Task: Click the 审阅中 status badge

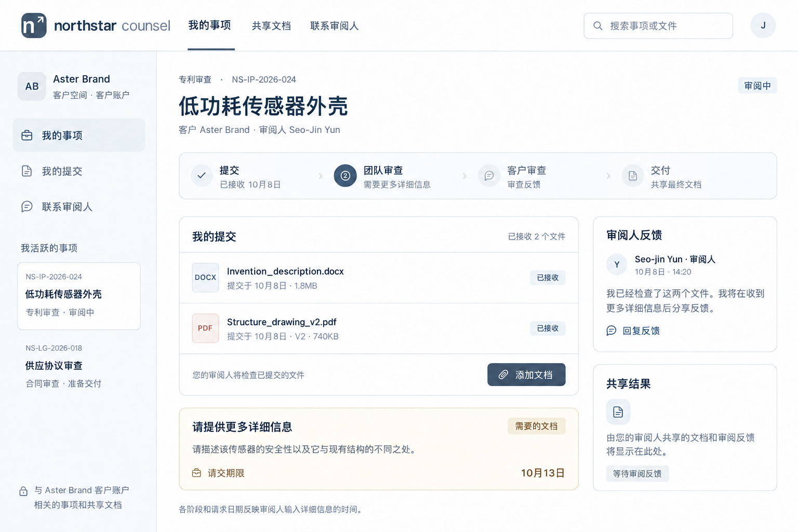Action: [757, 86]
